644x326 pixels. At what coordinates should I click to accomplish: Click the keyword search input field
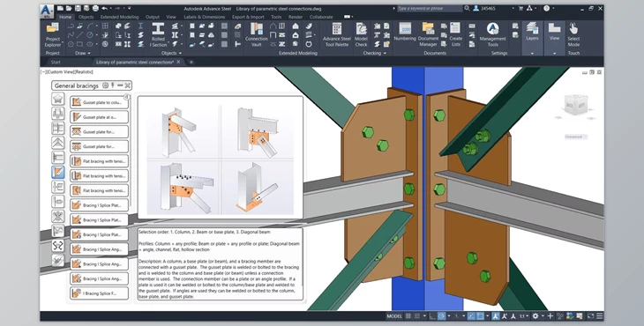(430, 8)
